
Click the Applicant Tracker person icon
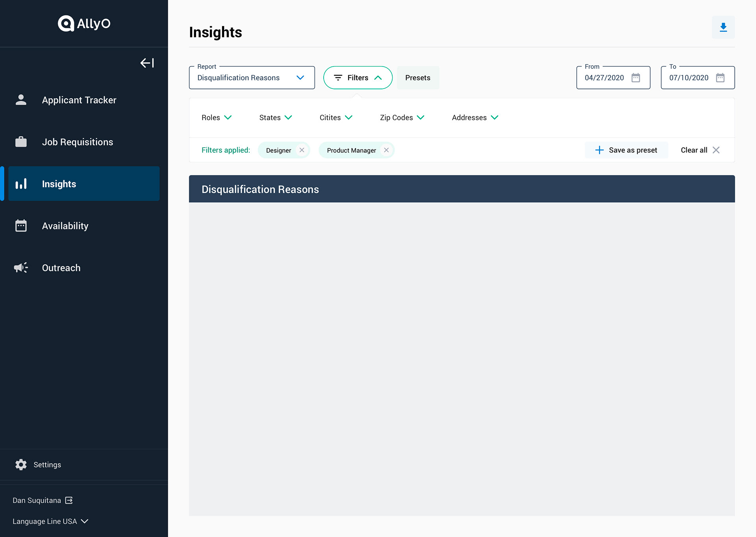[21, 100]
